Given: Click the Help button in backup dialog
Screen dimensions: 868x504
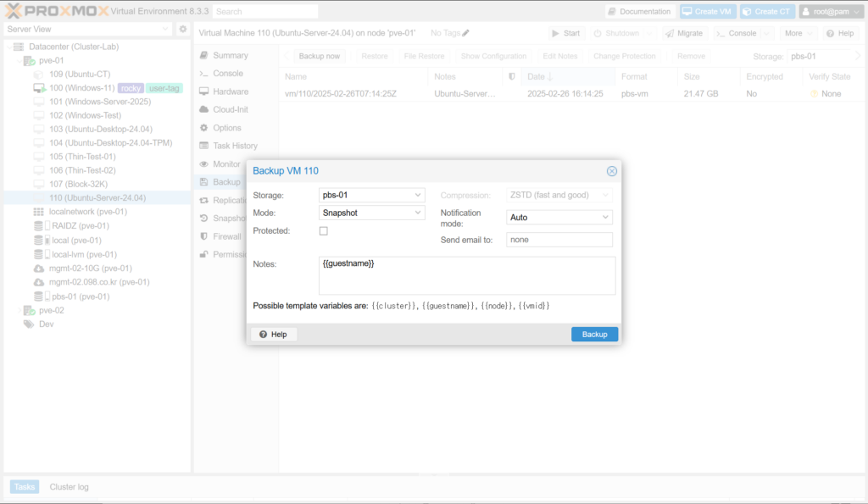Looking at the screenshot, I should point(273,335).
